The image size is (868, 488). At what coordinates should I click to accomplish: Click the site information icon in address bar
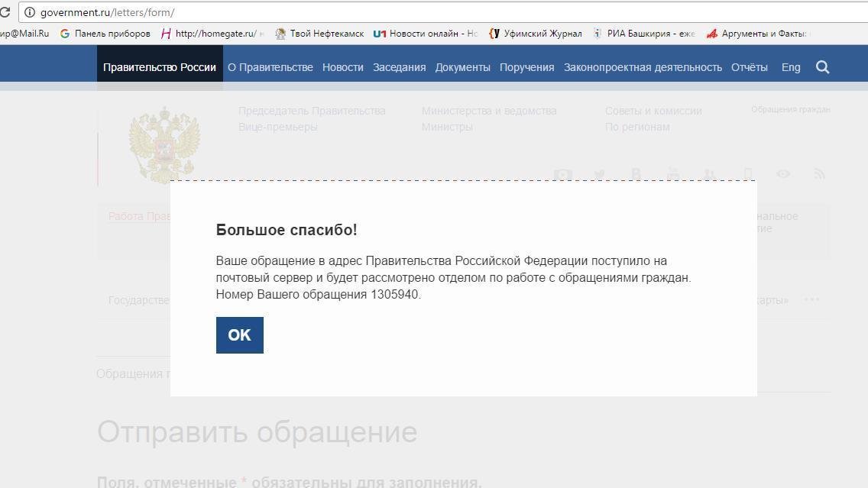[29, 12]
